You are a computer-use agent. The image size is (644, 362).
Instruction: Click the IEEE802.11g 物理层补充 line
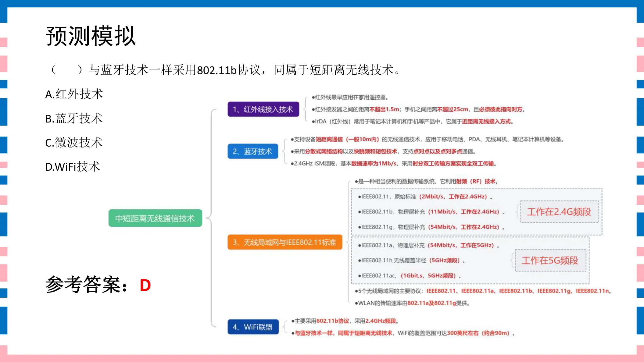click(431, 227)
